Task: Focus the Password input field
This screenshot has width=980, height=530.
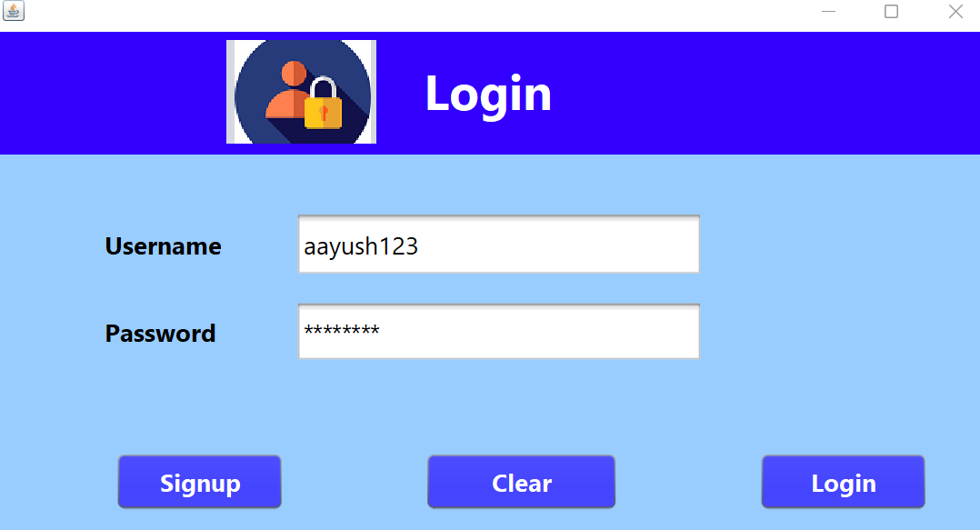Action: pos(499,331)
